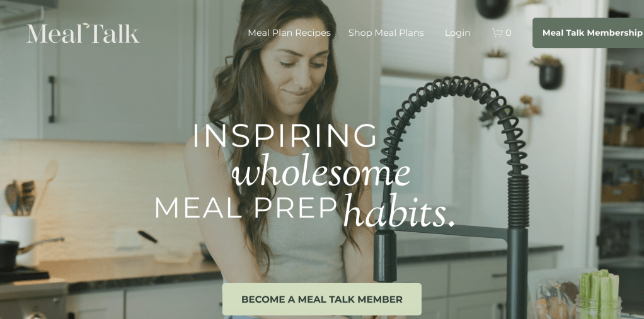Image resolution: width=644 pixels, height=319 pixels.
Task: Click the script word wholesome
Action: coord(321,171)
